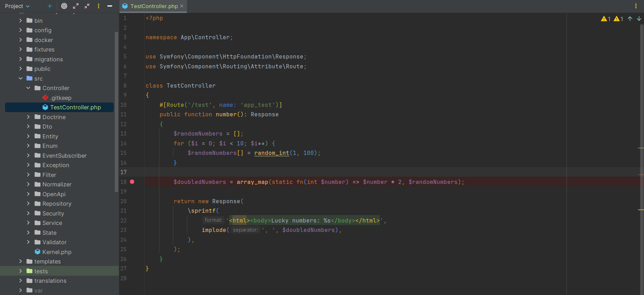
Task: Collapse all project tree nodes icon
Action: pyautogui.click(x=87, y=6)
